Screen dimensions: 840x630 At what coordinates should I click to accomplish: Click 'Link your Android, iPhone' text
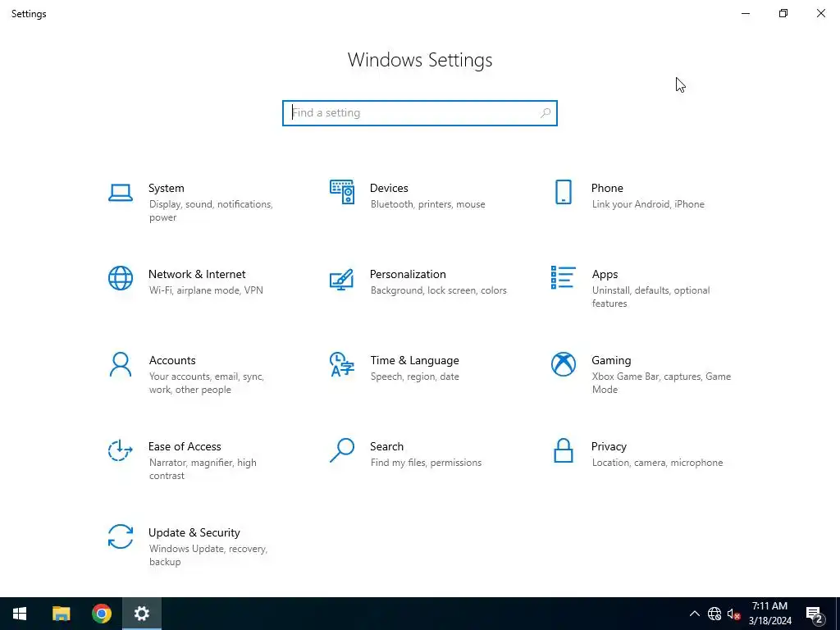[x=648, y=204]
